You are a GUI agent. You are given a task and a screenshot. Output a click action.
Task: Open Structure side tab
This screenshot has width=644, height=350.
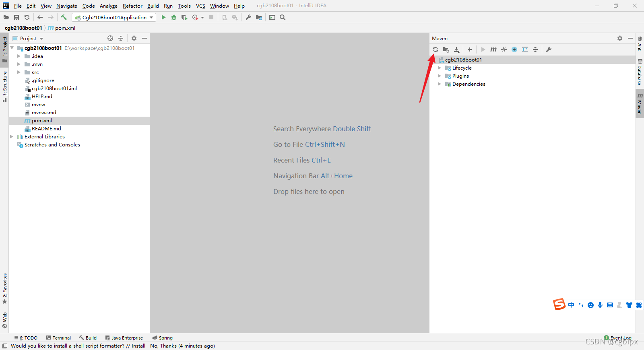[5, 86]
